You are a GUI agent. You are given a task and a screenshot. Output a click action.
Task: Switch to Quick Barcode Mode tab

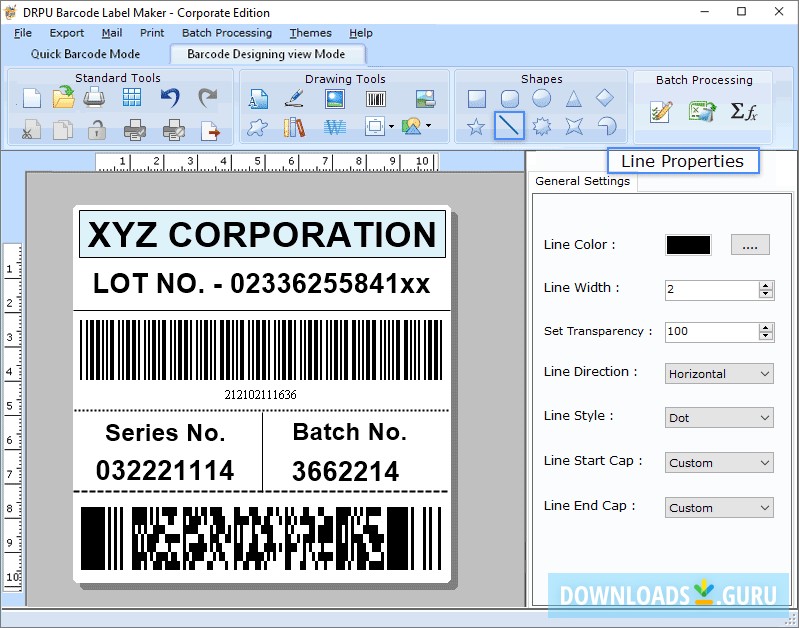85,54
